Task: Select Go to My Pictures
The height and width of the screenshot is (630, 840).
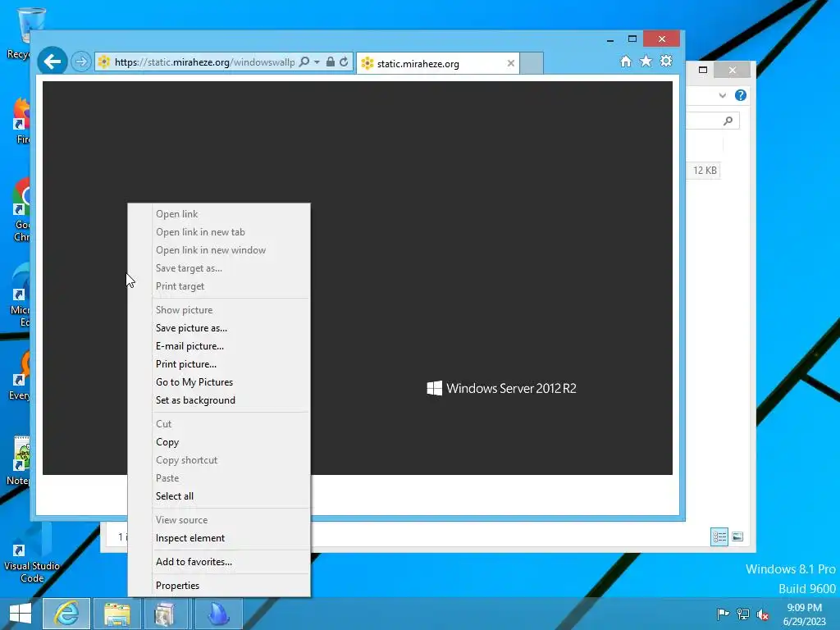Action: 194,382
